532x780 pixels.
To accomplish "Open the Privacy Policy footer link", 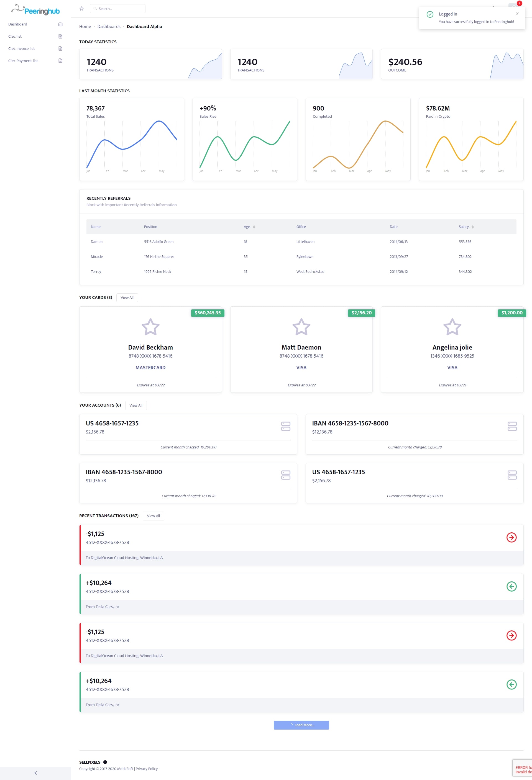I will [147, 769].
